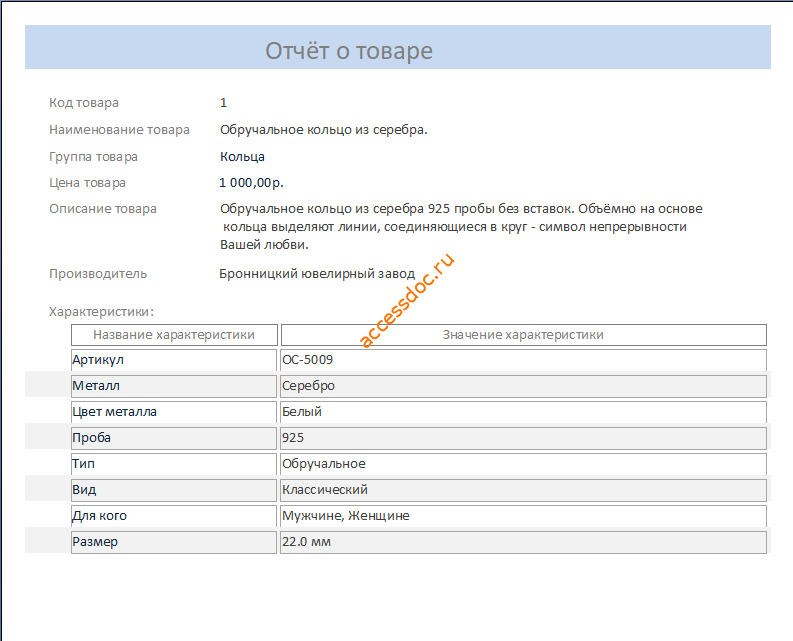Click the type value 'Обручальное' in the table

point(523,464)
